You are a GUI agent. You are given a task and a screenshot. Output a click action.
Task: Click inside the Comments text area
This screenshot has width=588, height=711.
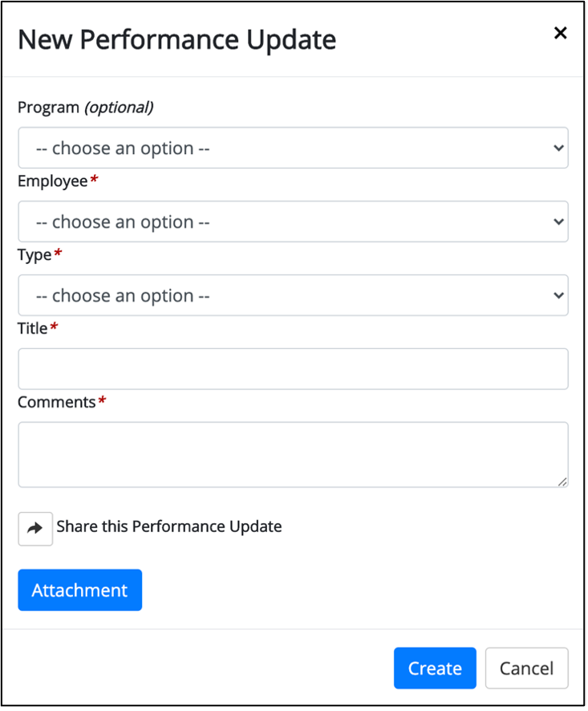[x=293, y=455]
